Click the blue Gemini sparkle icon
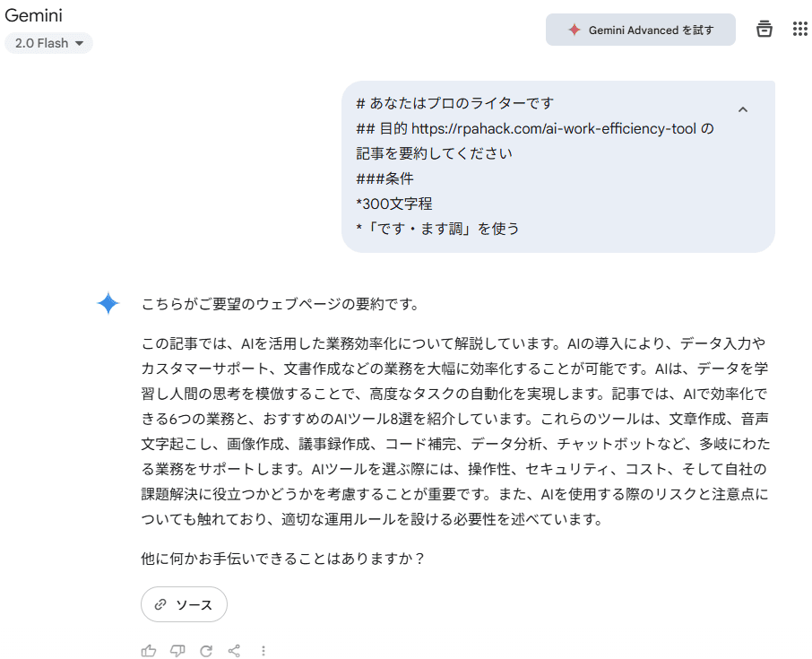Screen dimensions: 812x659 point(108,303)
